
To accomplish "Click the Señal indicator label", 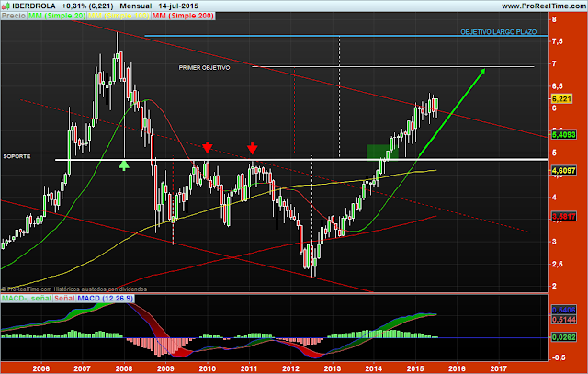I will coord(64,299).
